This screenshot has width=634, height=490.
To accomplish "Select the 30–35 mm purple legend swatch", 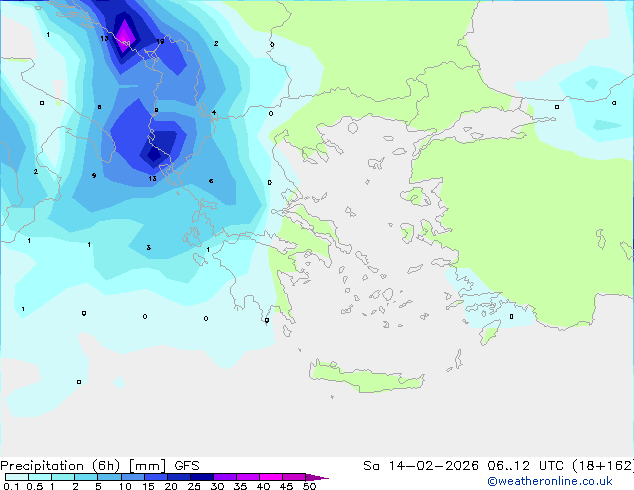I will tap(225, 477).
